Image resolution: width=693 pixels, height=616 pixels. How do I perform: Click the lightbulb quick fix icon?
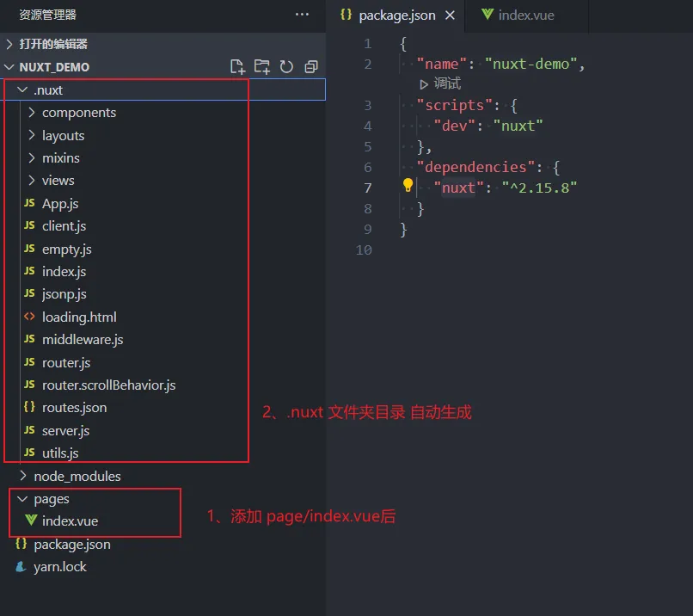(408, 185)
